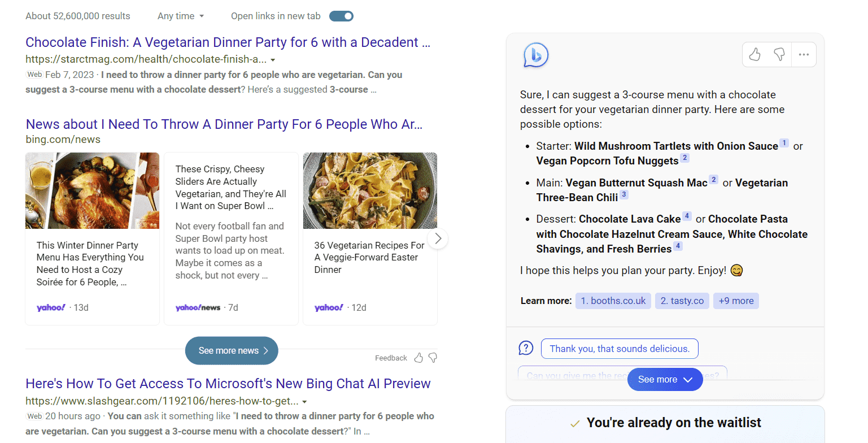Viewport: 868px width, 443px height.
Task: Open roast chicken news thumbnail
Action: pyautogui.click(x=93, y=190)
